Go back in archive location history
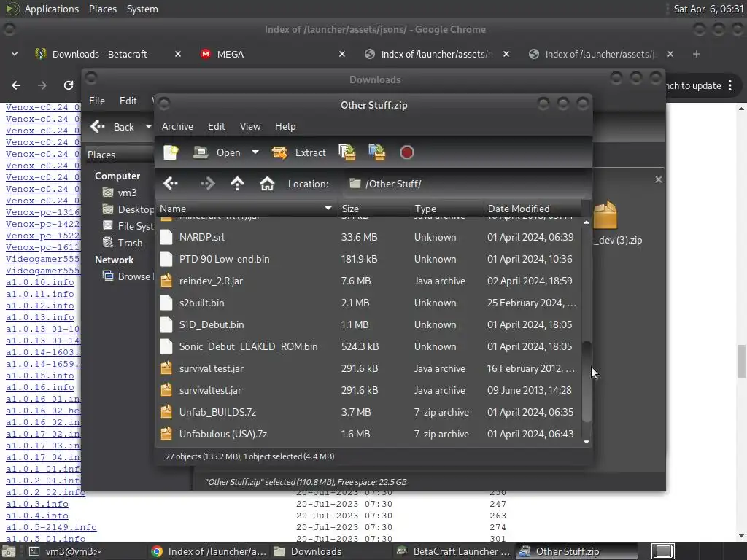Viewport: 747px width, 560px height. [171, 183]
